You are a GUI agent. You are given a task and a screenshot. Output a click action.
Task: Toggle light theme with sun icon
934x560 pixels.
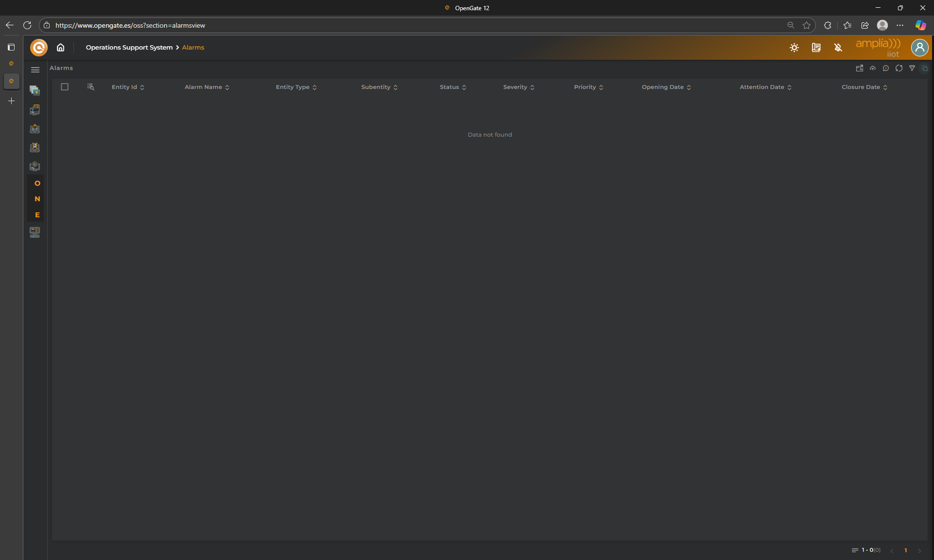794,48
